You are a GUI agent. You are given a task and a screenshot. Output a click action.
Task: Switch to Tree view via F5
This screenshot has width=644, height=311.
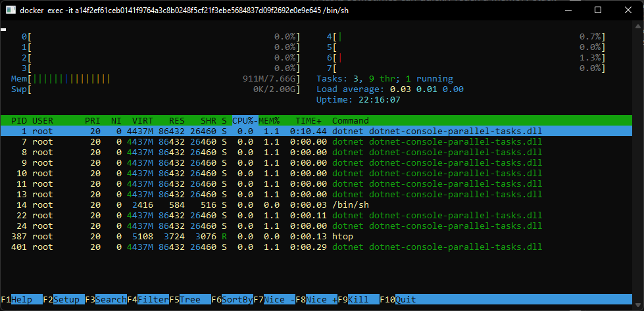pos(190,300)
